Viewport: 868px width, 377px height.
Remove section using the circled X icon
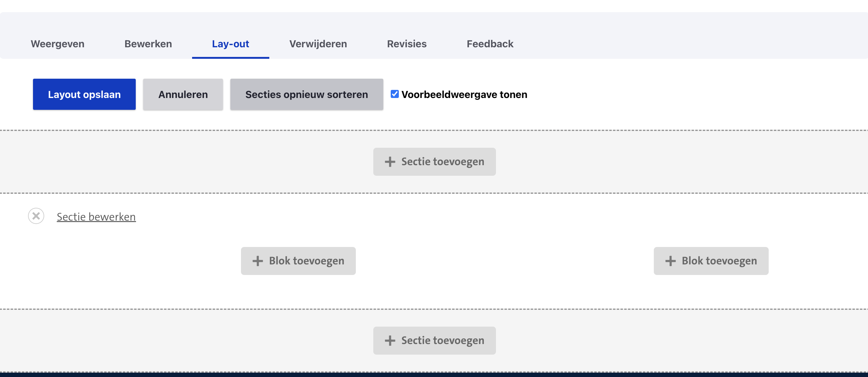click(x=36, y=216)
